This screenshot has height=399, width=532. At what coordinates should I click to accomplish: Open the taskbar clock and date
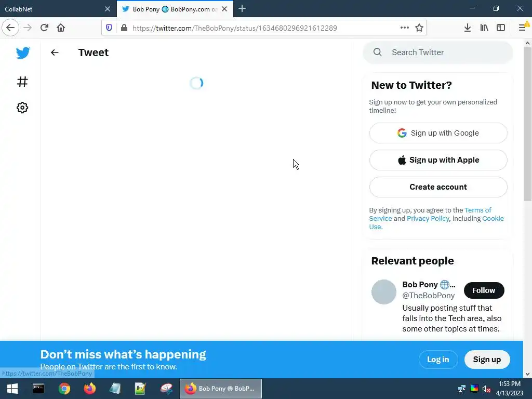pos(510,389)
